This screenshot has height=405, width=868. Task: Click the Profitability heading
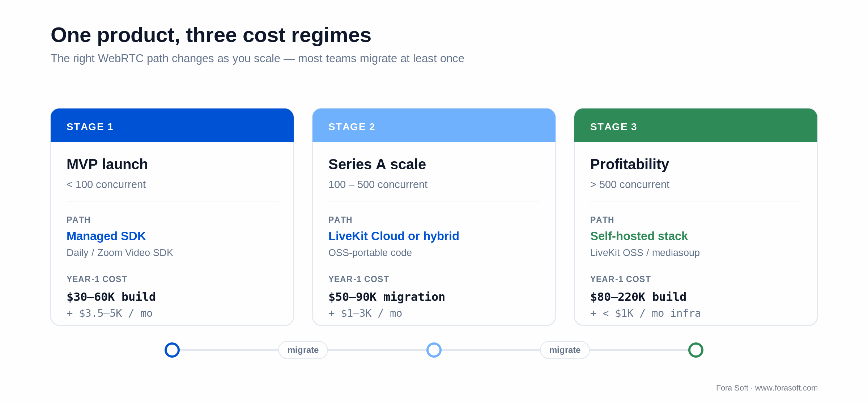[x=630, y=165]
